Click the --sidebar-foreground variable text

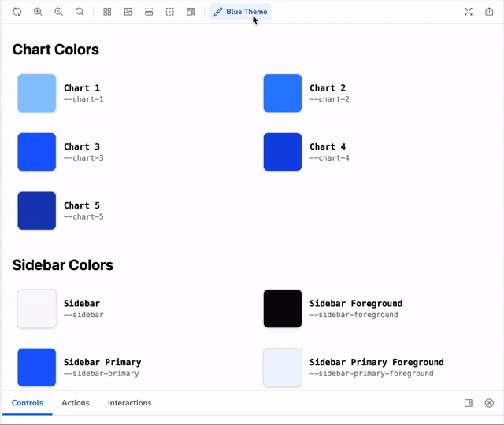(x=354, y=315)
